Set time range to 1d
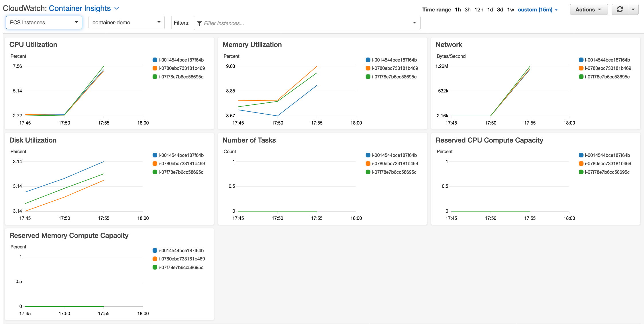Viewport: 644px width, 324px height. click(490, 9)
